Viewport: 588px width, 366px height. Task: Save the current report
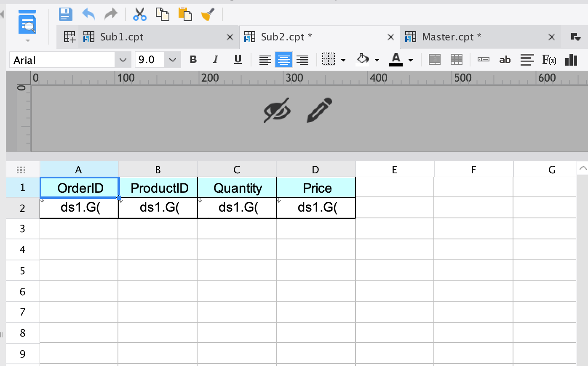pyautogui.click(x=65, y=14)
